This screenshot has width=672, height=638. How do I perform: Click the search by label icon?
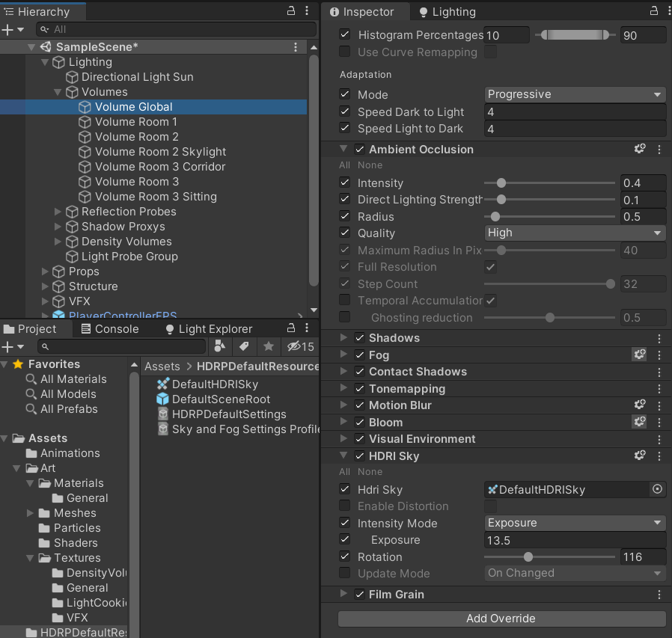point(243,346)
